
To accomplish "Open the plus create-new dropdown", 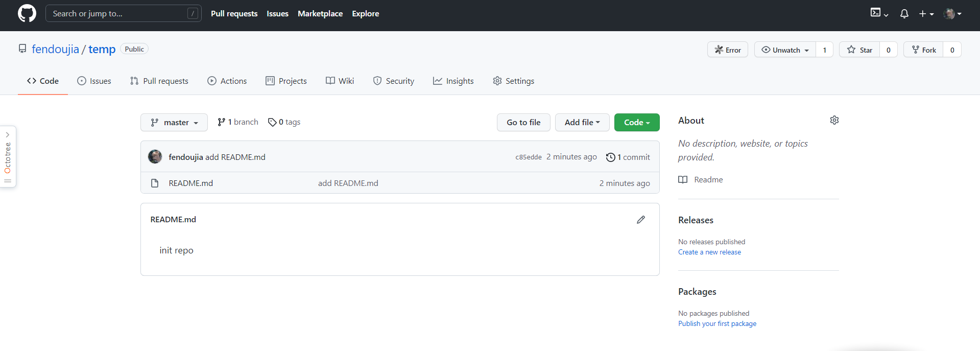I will (x=926, y=14).
